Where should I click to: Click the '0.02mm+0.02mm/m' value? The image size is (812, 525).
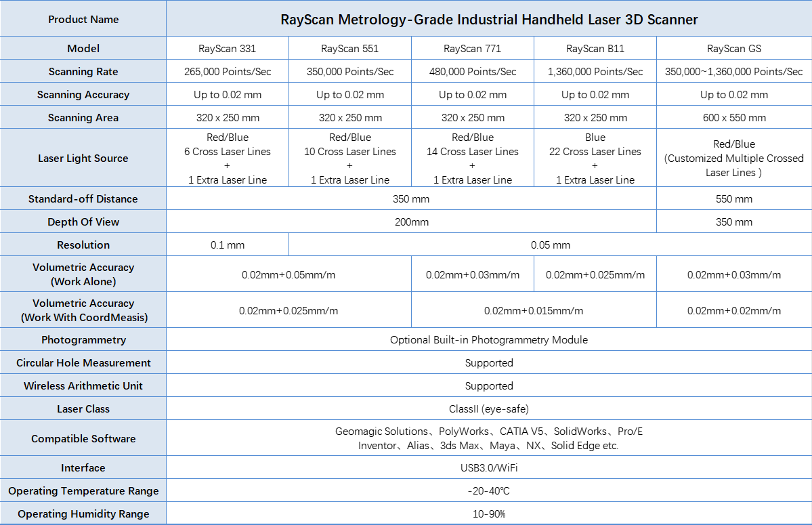734,311
